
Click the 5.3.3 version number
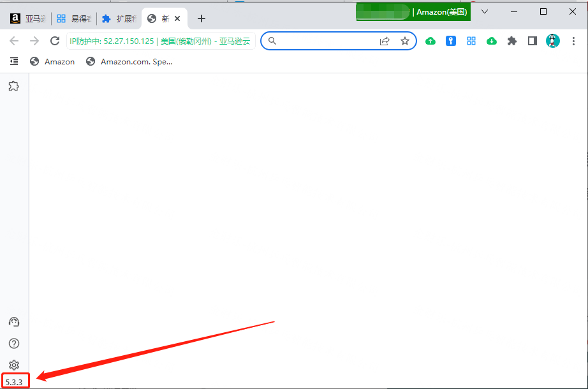click(14, 382)
